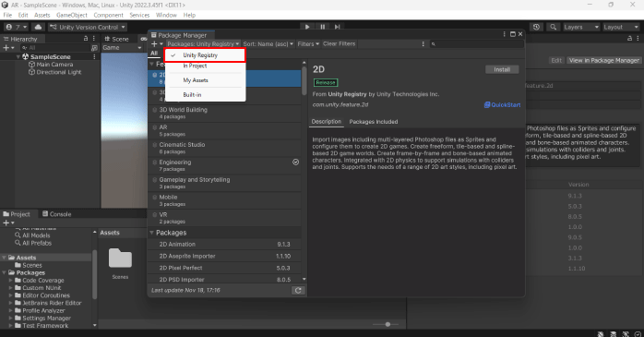Open the Game display dropdown

122,48
